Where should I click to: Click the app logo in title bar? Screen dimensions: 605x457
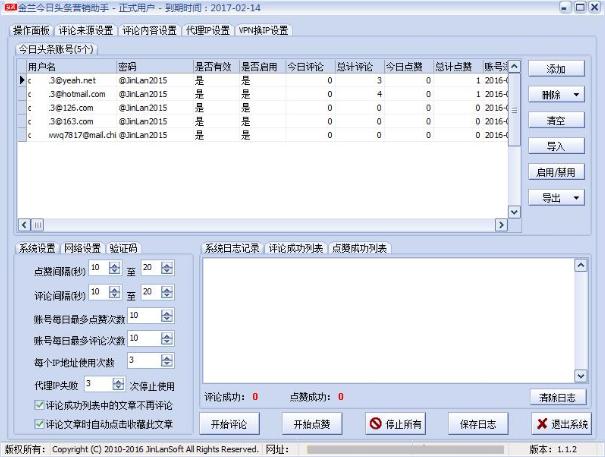(9, 7)
